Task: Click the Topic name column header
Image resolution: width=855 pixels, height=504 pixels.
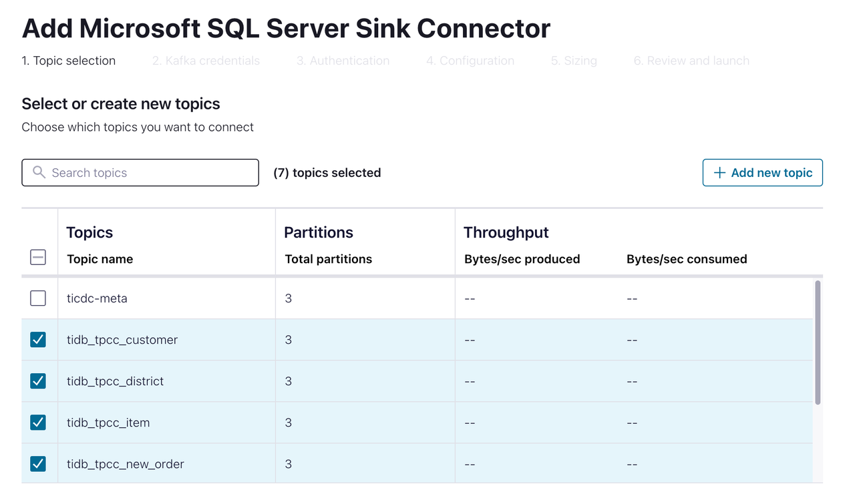Action: tap(100, 259)
